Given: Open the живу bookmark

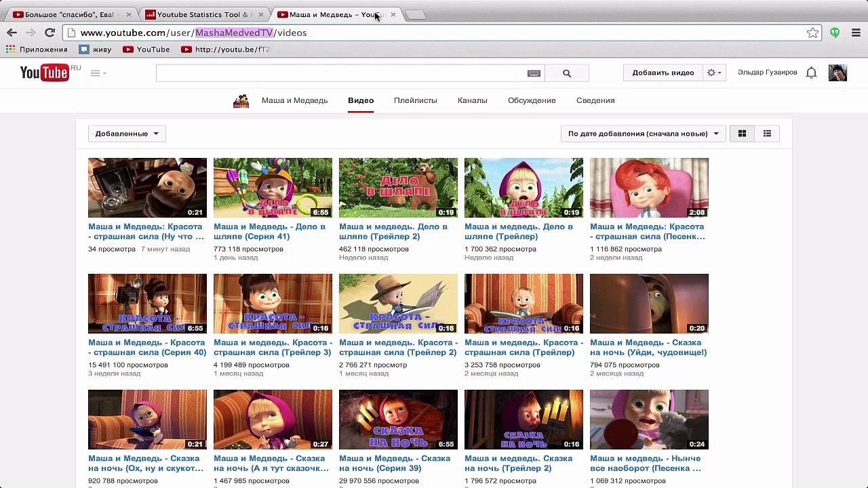Looking at the screenshot, I should click(x=96, y=49).
